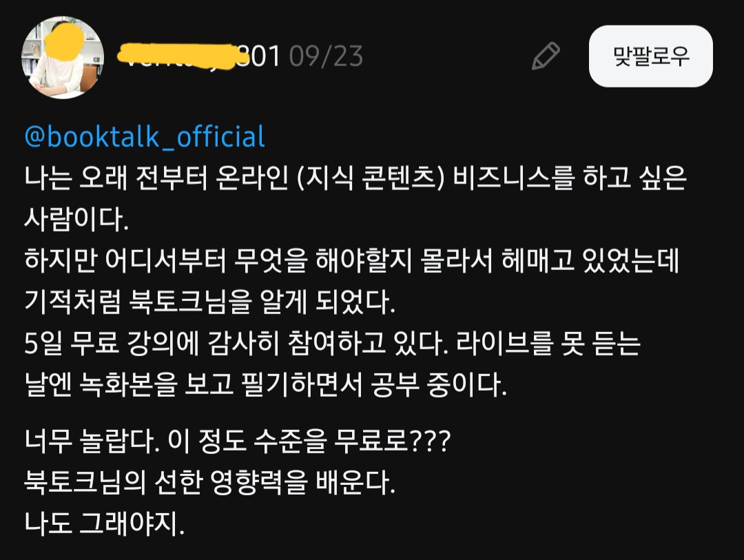Click the short line 사람이다.

76,220
